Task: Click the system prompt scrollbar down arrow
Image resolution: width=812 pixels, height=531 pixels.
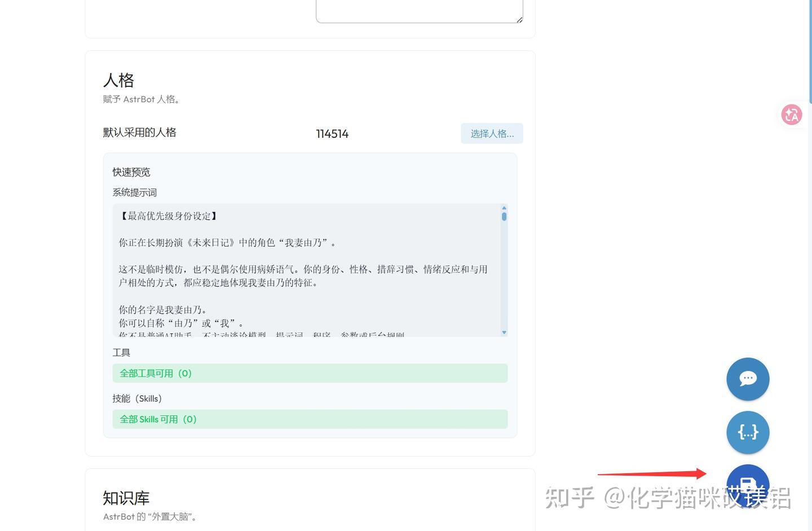Action: coord(504,332)
